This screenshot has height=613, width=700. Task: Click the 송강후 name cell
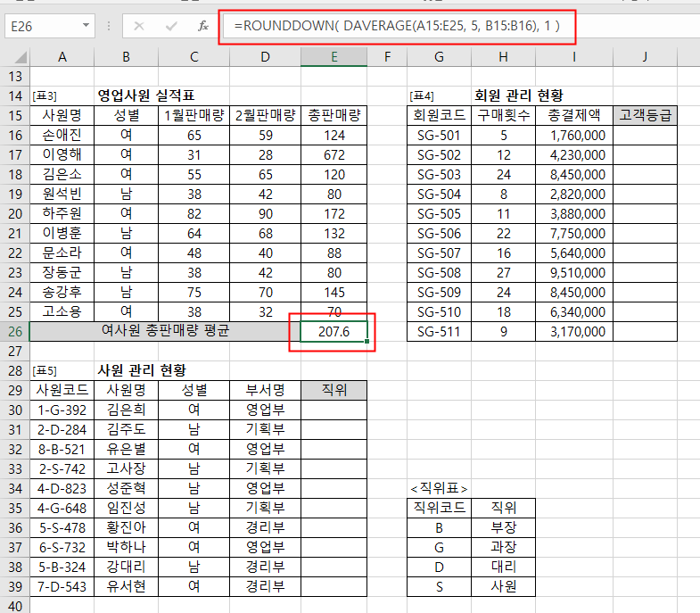tap(62, 292)
